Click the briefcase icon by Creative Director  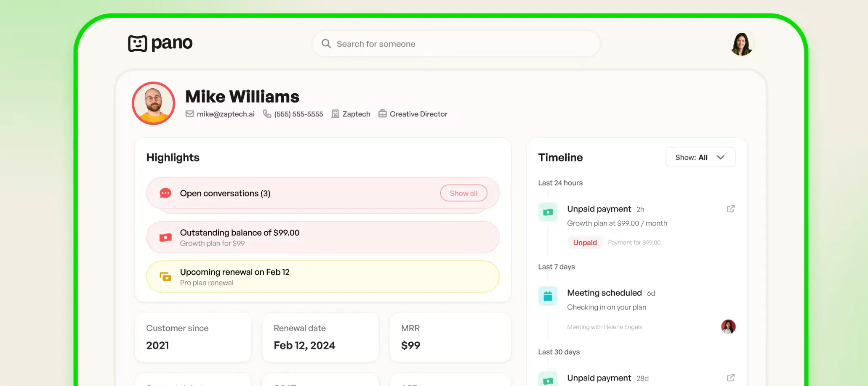tap(382, 114)
